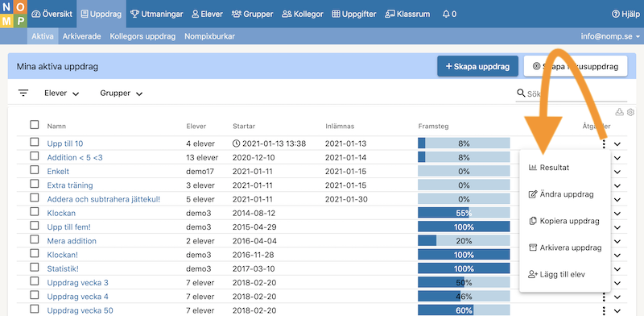Click the Skapa uppdrag button
This screenshot has height=316, width=644.
[477, 66]
